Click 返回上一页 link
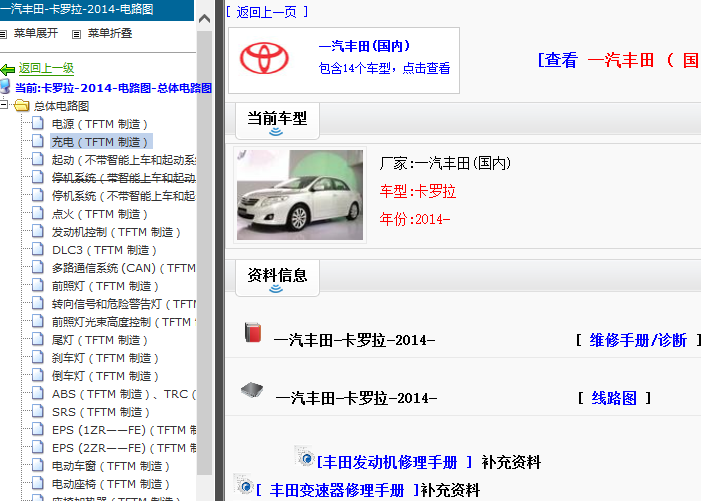This screenshot has width=701, height=501. coord(266,12)
